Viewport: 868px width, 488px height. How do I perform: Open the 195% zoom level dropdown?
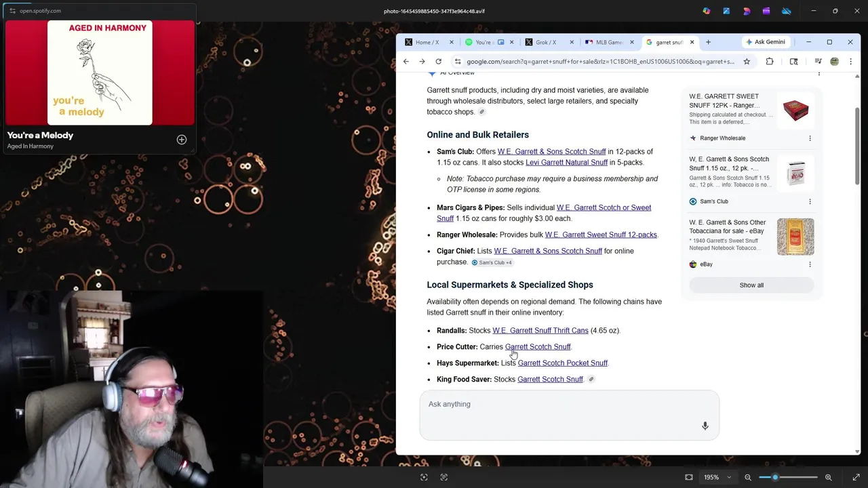717,477
